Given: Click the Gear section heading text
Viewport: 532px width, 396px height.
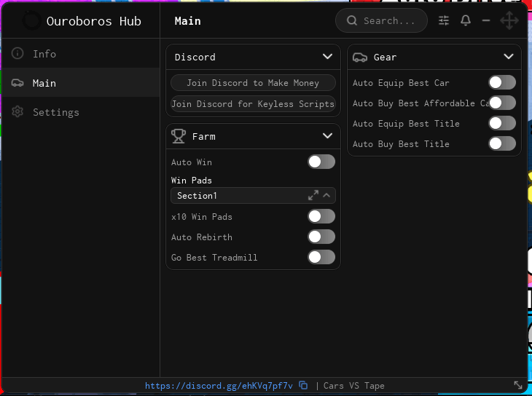Looking at the screenshot, I should 385,57.
